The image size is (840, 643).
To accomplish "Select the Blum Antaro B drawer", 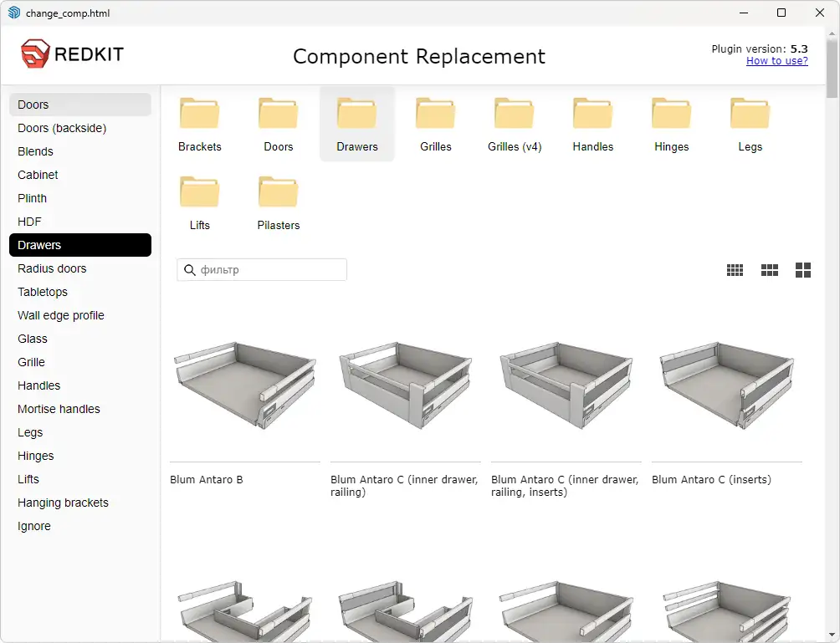I will point(244,386).
